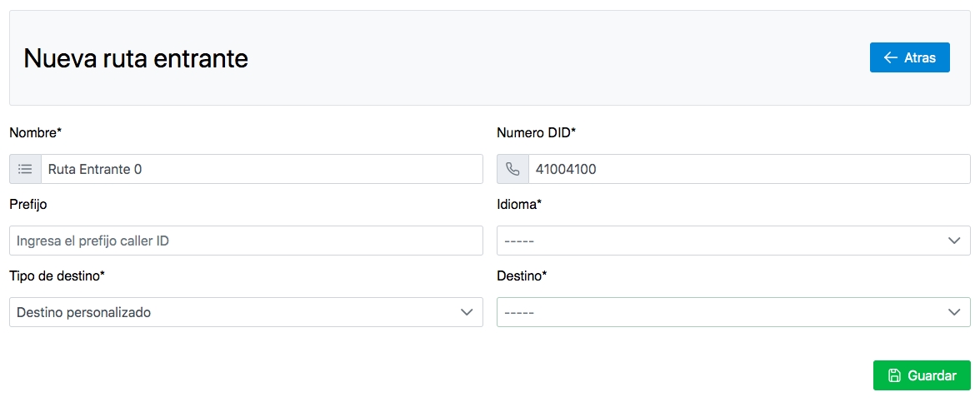Click the 41004100 DID number field
The height and width of the screenshot is (402, 980).
click(x=749, y=169)
